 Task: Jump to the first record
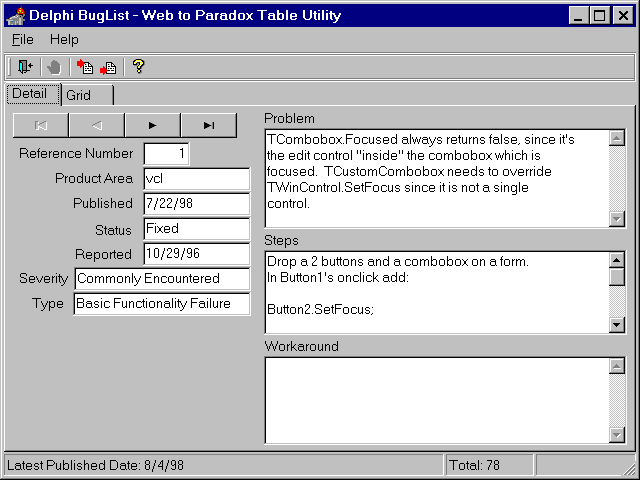coord(41,125)
